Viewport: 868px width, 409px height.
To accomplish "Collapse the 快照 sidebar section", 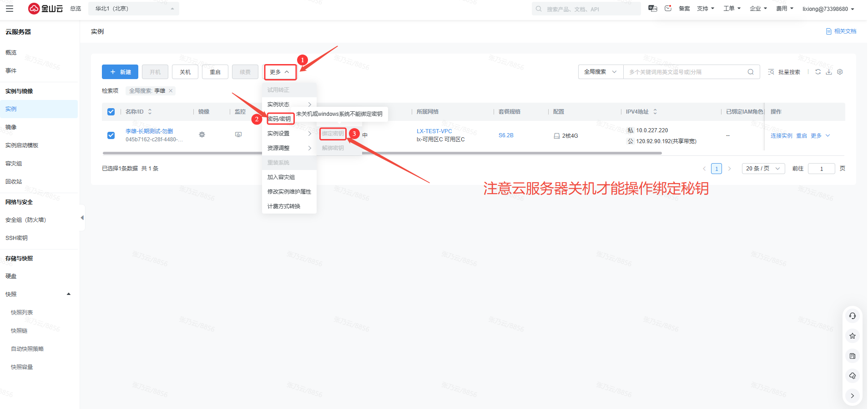I will coord(69,294).
